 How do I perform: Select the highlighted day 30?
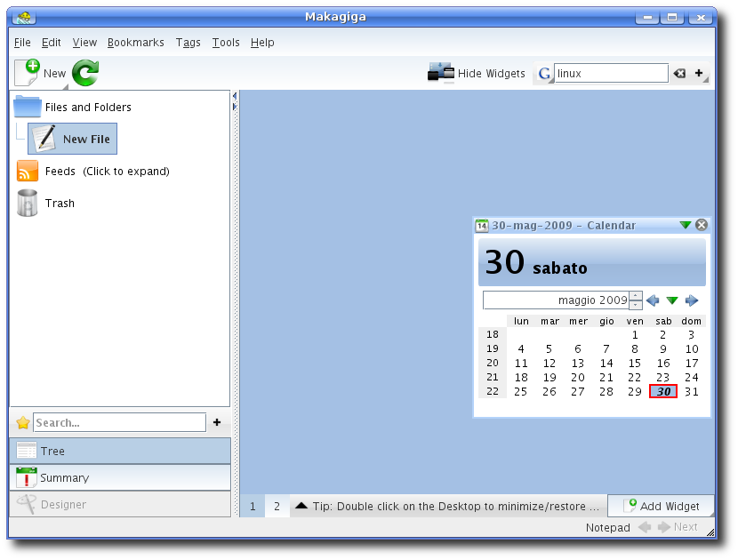[663, 391]
